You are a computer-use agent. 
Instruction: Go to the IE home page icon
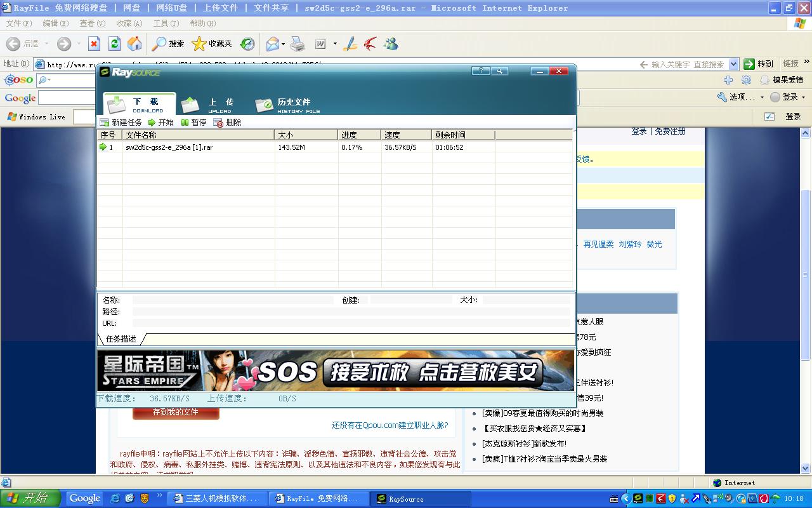pos(134,43)
